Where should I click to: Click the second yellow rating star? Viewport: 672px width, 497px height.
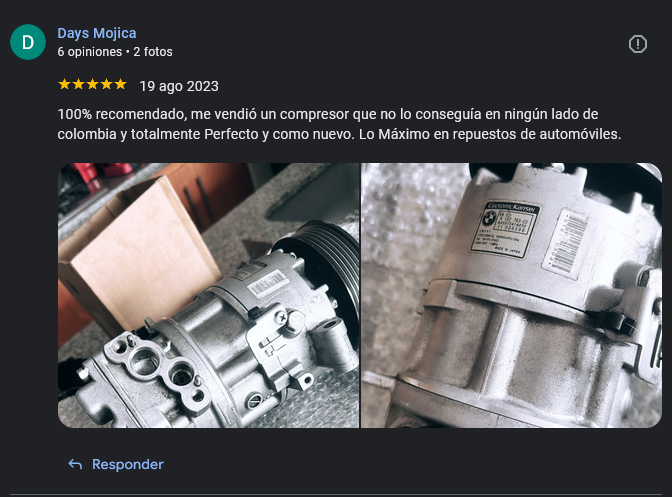(78, 84)
